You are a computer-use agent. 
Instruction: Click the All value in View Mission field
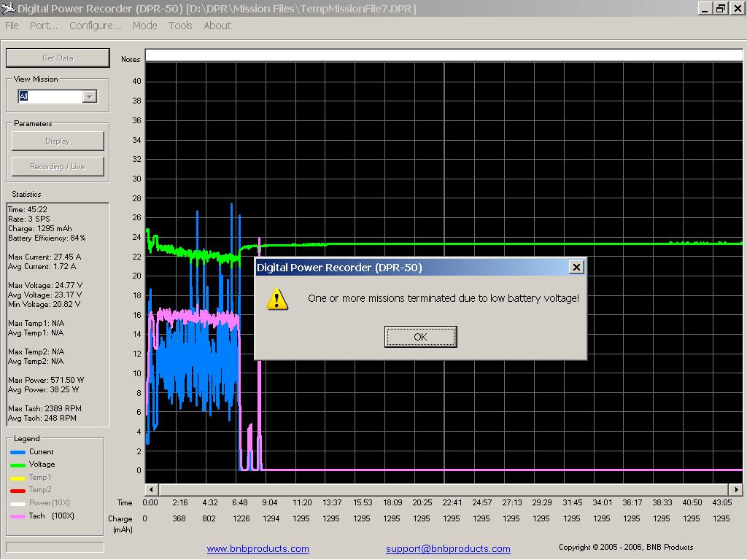tap(23, 96)
